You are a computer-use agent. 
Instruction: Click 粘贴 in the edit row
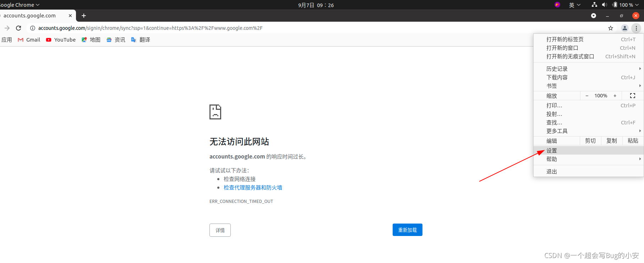click(633, 141)
